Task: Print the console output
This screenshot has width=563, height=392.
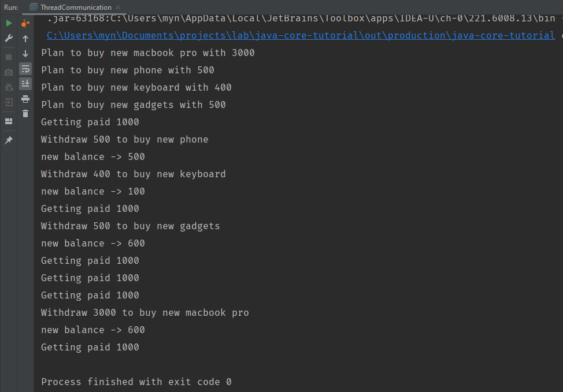Action: pos(25,98)
